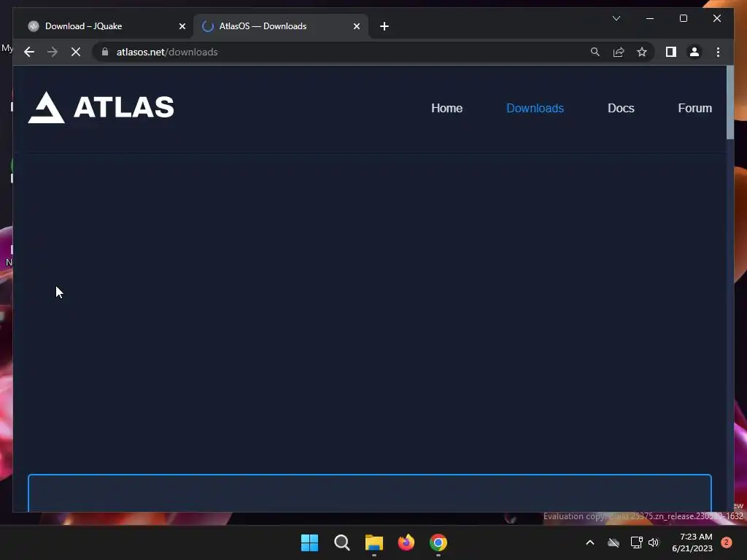747x560 pixels.
Task: Go to the Home page link
Action: [x=446, y=108]
